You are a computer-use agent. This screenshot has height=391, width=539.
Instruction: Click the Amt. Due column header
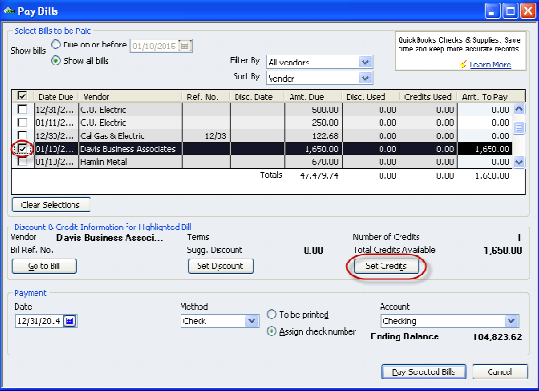pyautogui.click(x=313, y=97)
